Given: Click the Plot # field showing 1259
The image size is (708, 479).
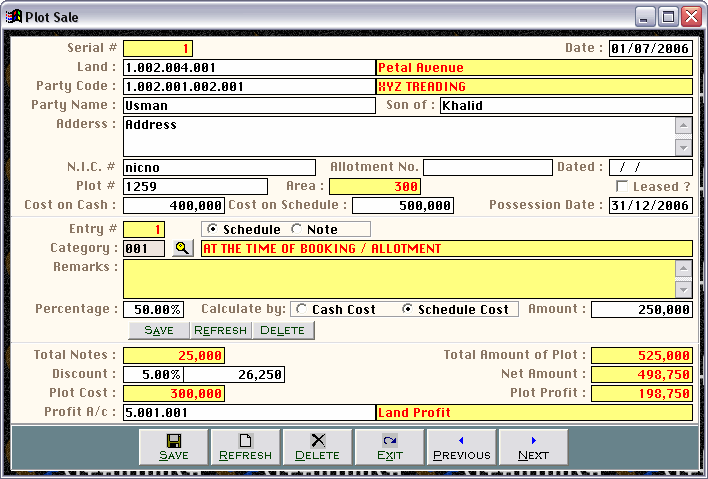Looking at the screenshot, I should tap(196, 186).
